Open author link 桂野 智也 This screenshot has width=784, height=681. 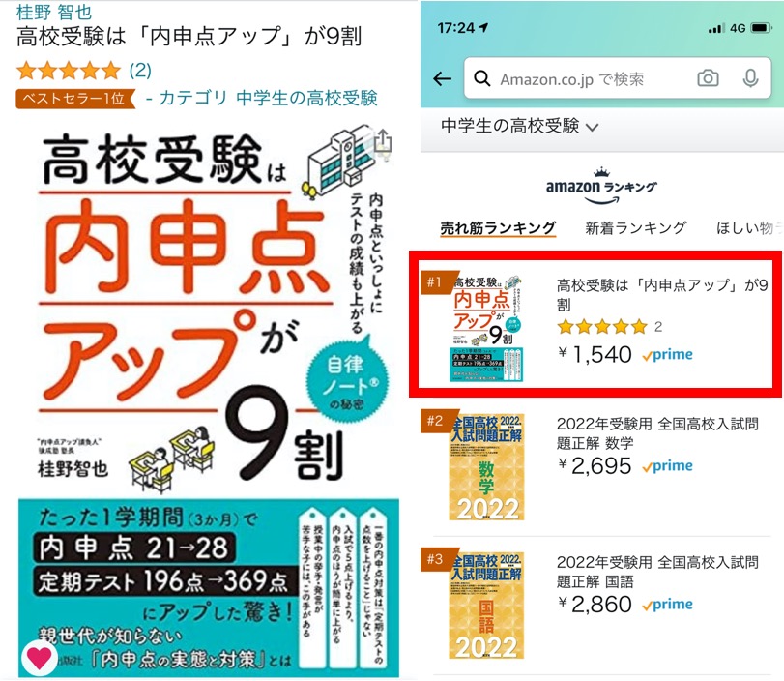coord(54,12)
